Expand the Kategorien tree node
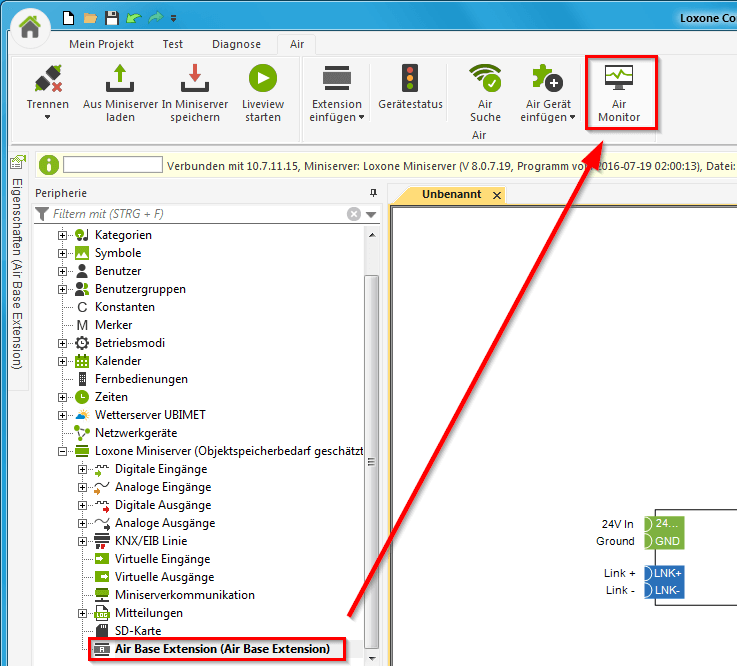The width and height of the screenshot is (737, 666). 63,235
